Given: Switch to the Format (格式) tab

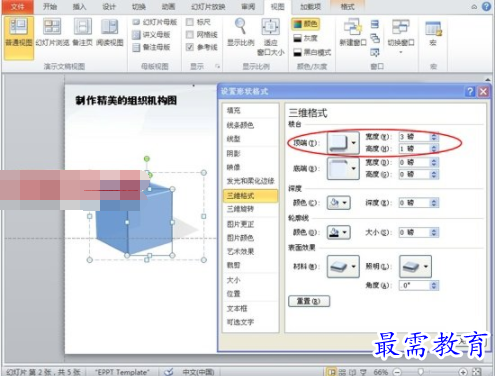Looking at the screenshot, I should pos(347,7).
